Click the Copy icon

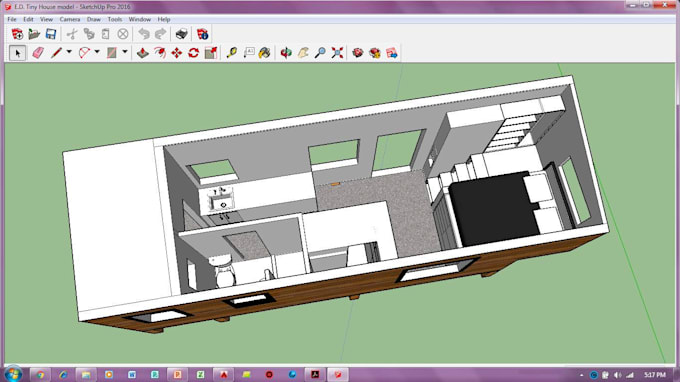click(89, 34)
